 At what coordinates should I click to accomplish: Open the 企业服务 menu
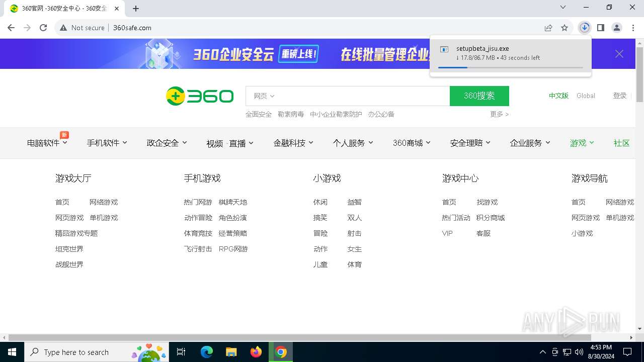[530, 143]
